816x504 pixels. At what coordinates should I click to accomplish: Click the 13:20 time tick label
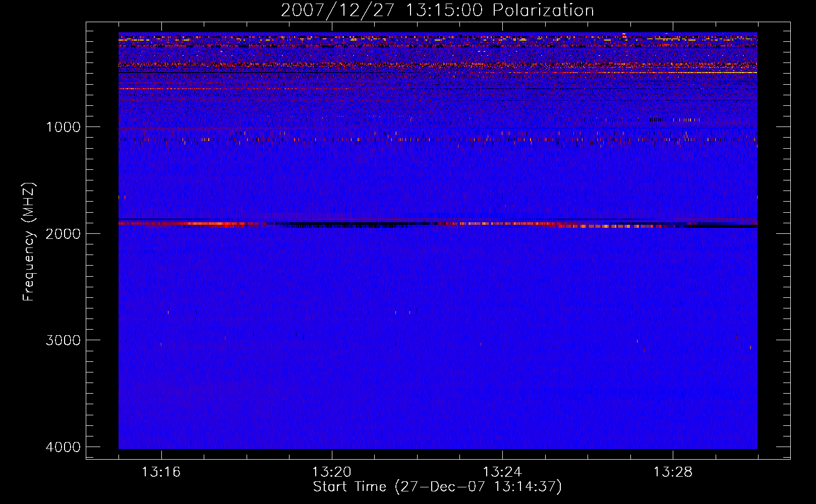tap(331, 472)
